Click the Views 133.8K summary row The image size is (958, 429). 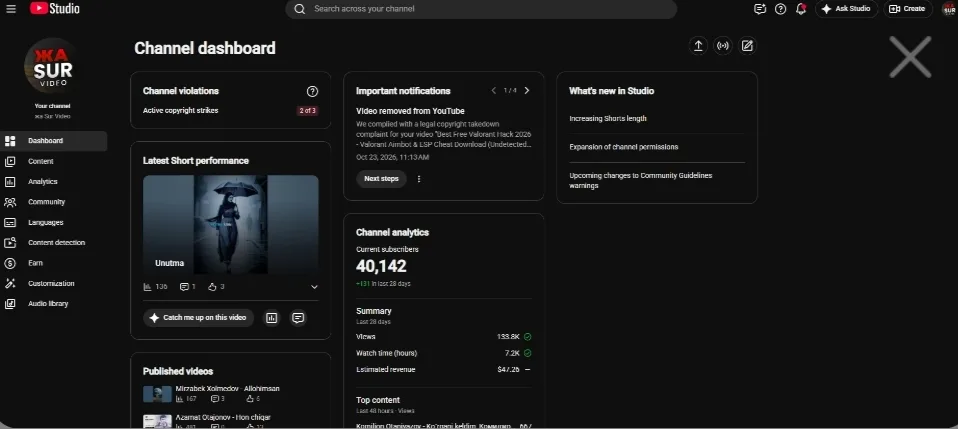tap(444, 337)
